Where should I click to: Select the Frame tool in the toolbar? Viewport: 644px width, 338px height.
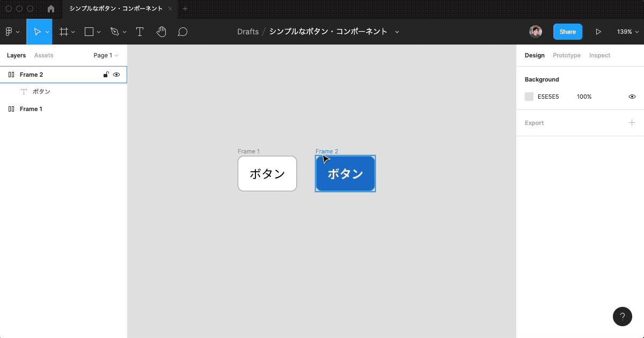click(63, 32)
